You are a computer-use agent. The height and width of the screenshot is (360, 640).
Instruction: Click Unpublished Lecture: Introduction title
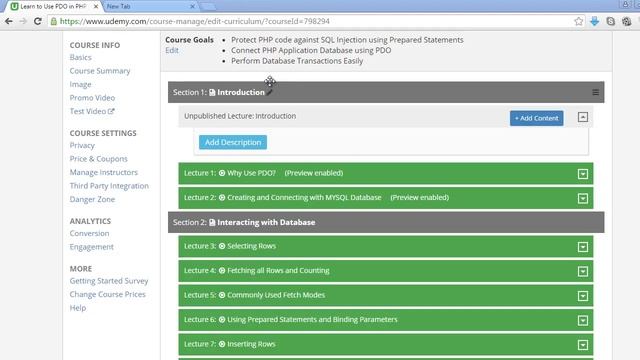(x=240, y=116)
